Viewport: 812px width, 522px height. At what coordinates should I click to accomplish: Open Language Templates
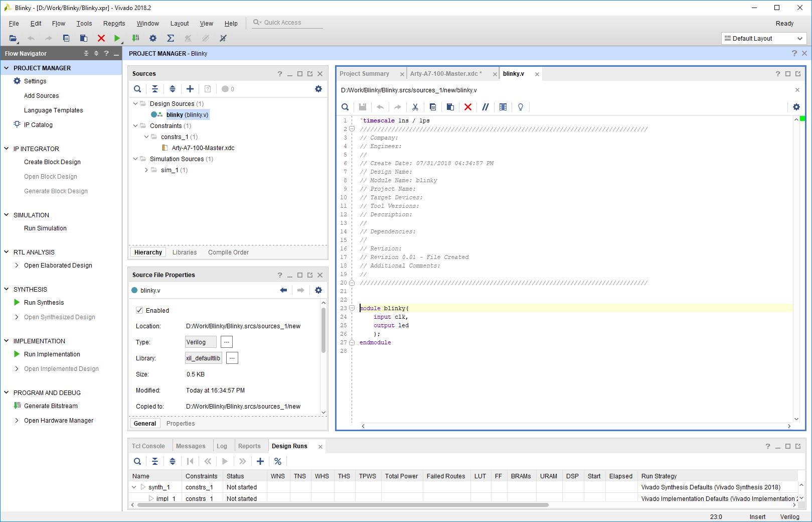click(54, 110)
